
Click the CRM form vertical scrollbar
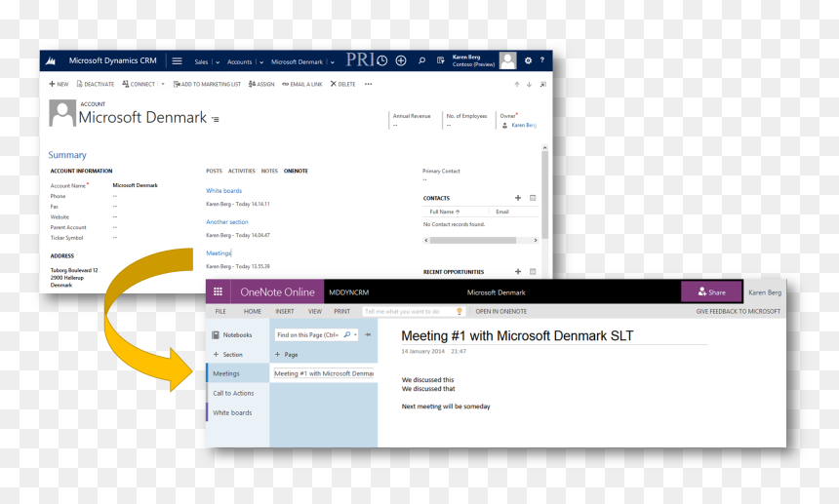(x=544, y=195)
